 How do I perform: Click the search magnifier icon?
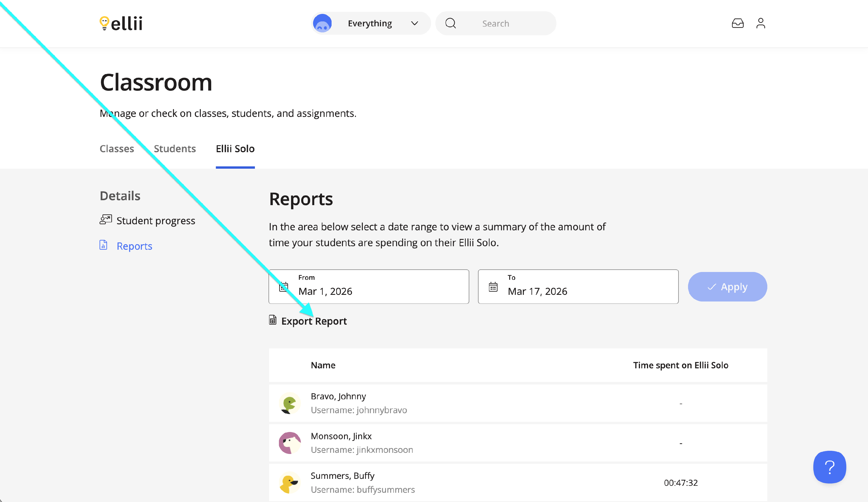(x=450, y=23)
